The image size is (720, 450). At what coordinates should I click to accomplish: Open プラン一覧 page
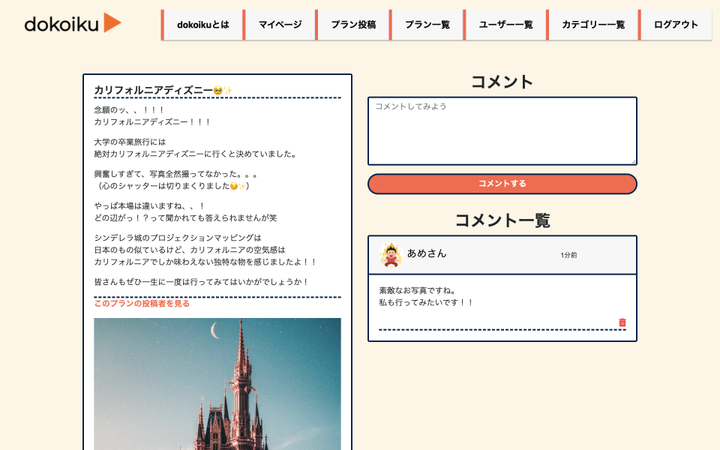(x=427, y=25)
